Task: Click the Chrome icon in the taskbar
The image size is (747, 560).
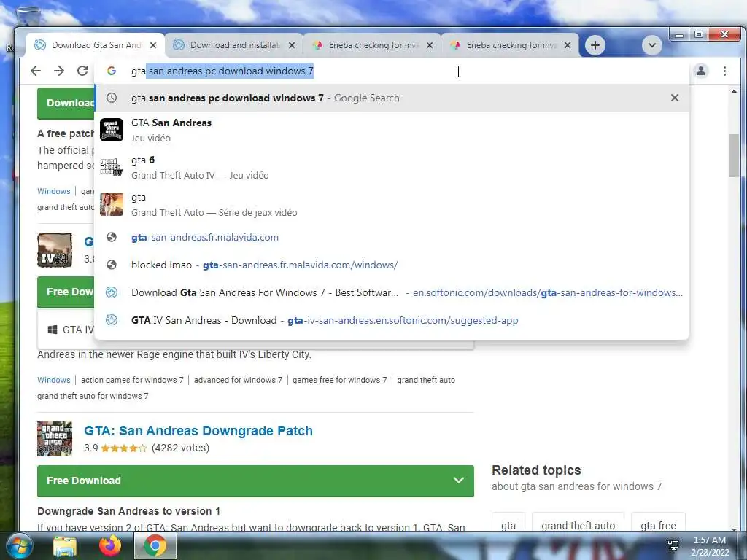Action: point(155,546)
